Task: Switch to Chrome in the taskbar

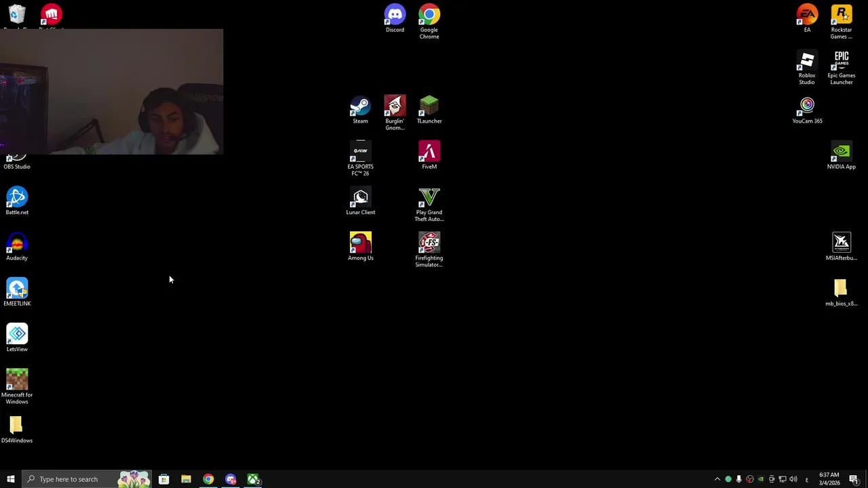Action: pos(208,479)
